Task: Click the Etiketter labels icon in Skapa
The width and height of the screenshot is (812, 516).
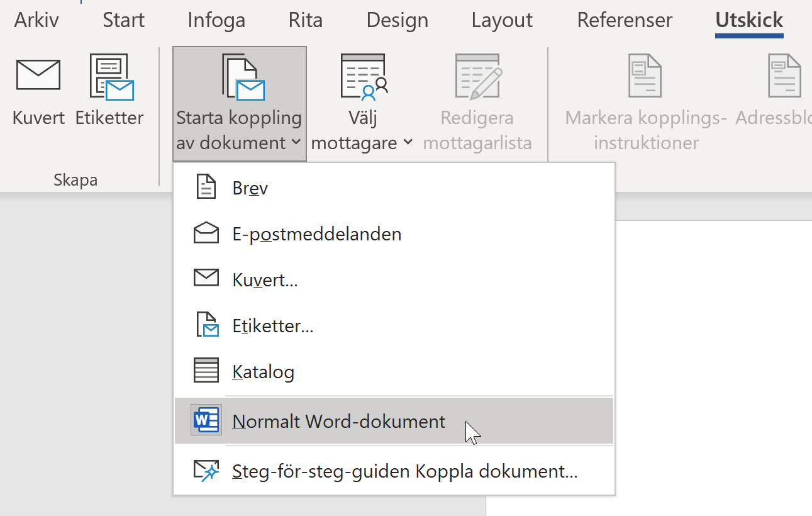Action: coord(111,77)
